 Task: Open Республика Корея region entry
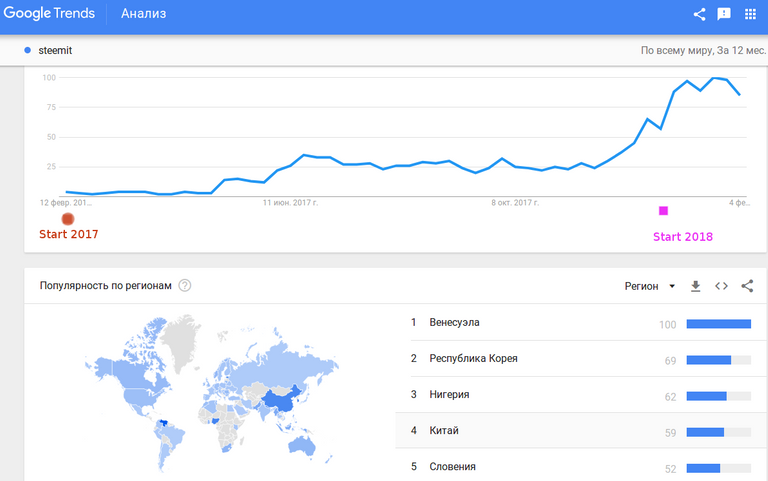coord(473,359)
